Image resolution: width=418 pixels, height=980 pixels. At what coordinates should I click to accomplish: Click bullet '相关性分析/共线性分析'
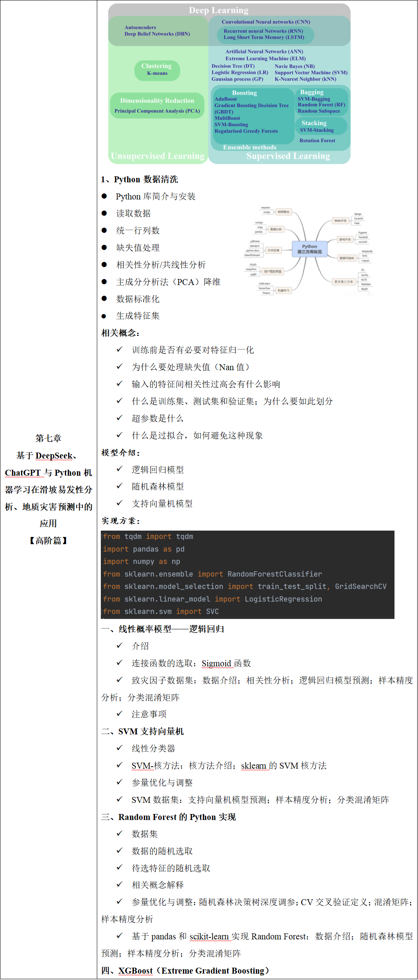[161, 265]
